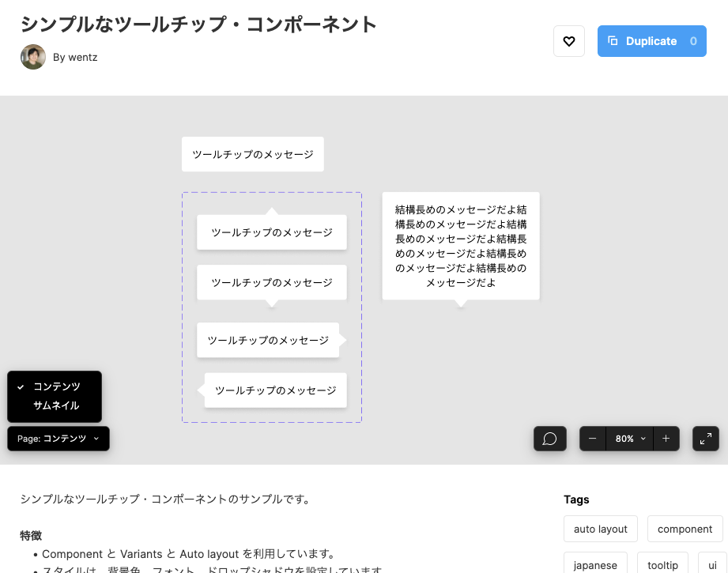Zoom out using the minus icon

[592, 439]
